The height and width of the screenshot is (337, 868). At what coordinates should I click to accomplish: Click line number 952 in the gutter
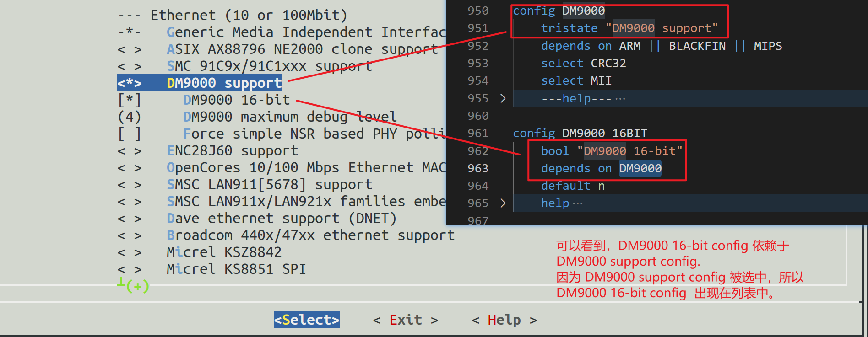(478, 46)
